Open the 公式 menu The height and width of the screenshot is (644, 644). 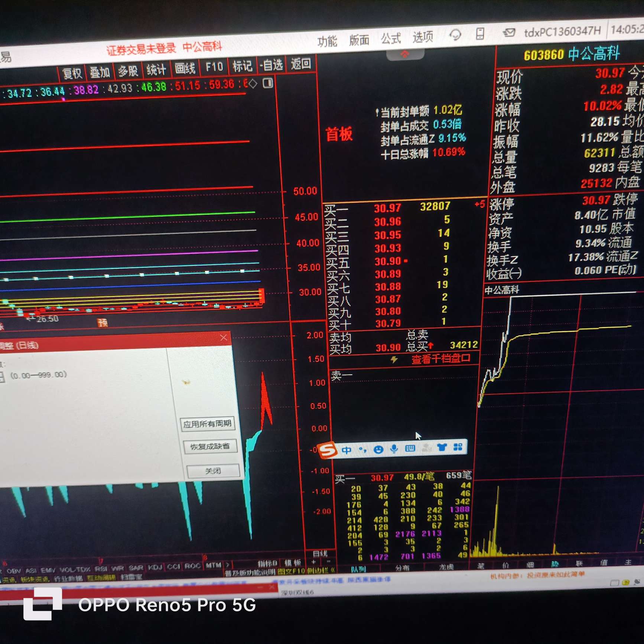pos(391,38)
